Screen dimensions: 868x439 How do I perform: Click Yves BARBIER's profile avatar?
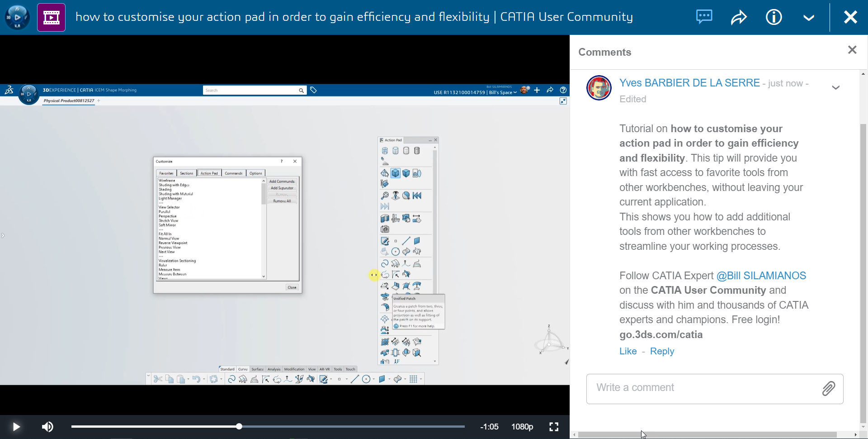(599, 88)
